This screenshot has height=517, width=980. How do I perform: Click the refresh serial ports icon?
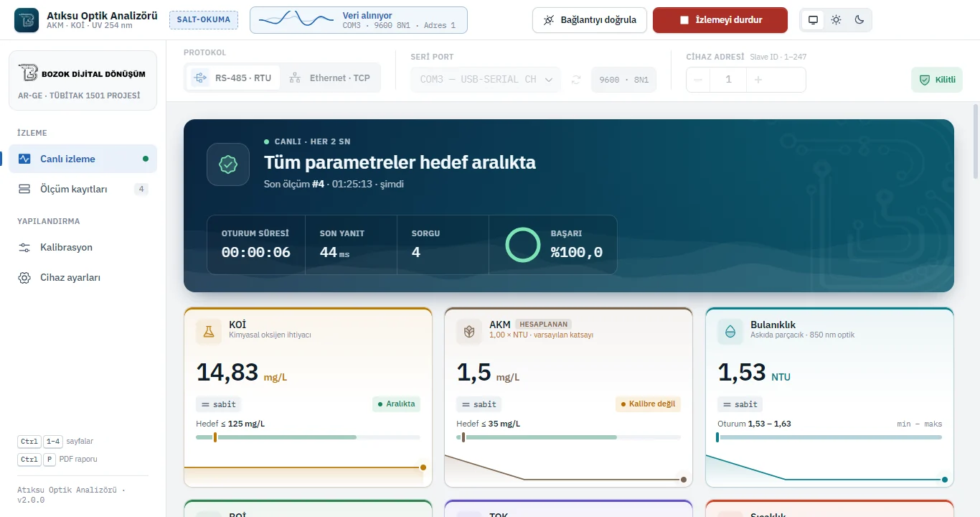(576, 80)
